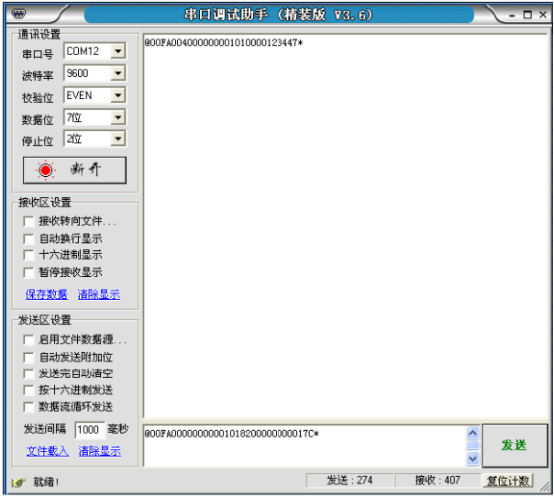The height and width of the screenshot is (498, 554).
Task: Open the 7位 data bits dropdown
Action: 118,117
